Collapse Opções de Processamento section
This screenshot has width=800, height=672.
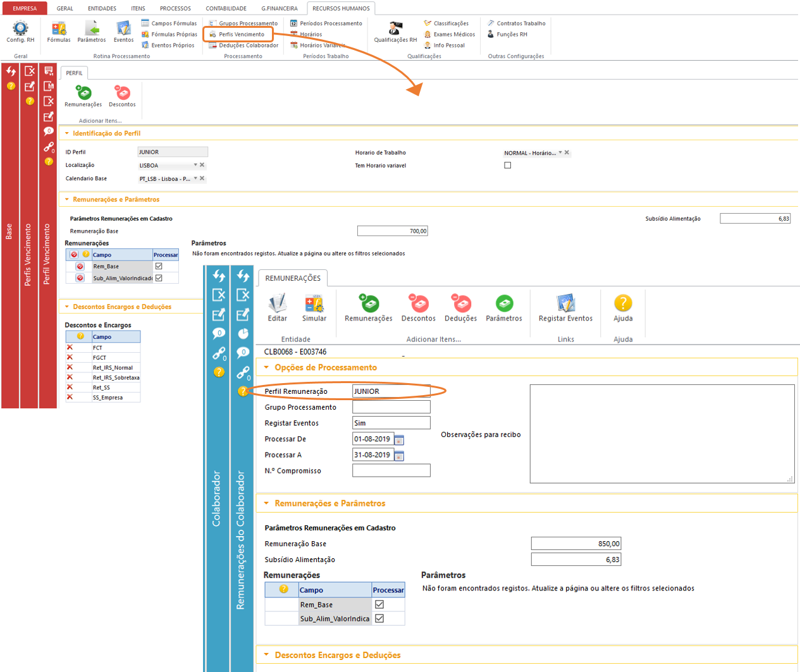pos(266,367)
